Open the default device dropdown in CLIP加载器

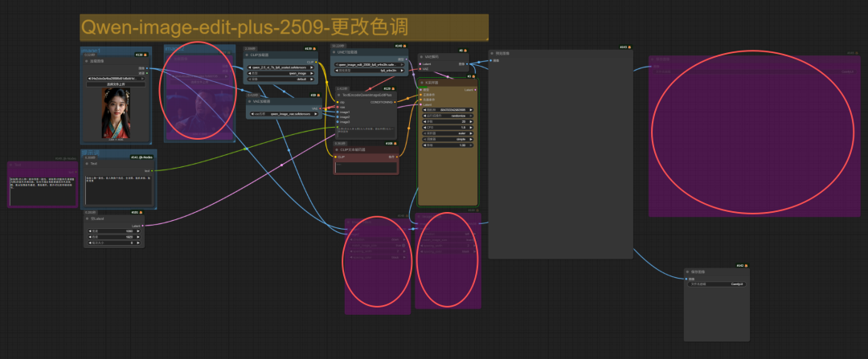280,79
